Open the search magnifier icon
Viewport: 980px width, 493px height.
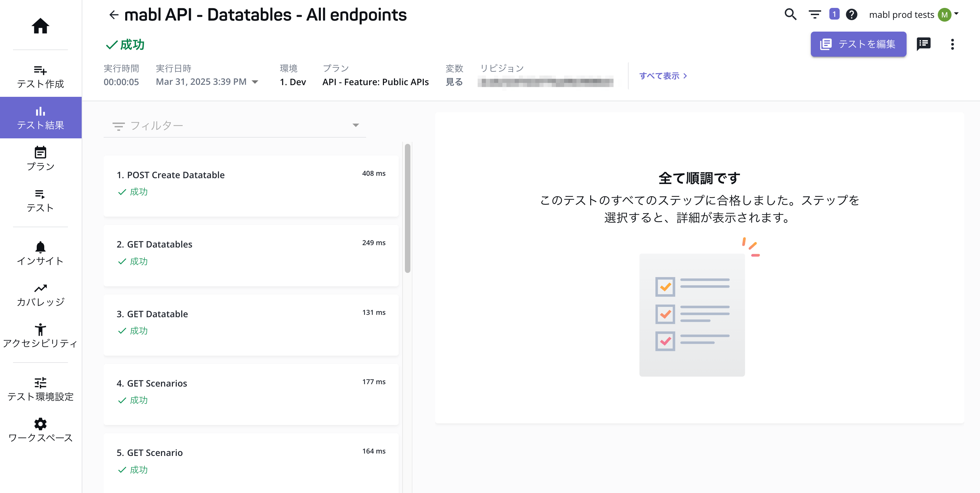791,14
